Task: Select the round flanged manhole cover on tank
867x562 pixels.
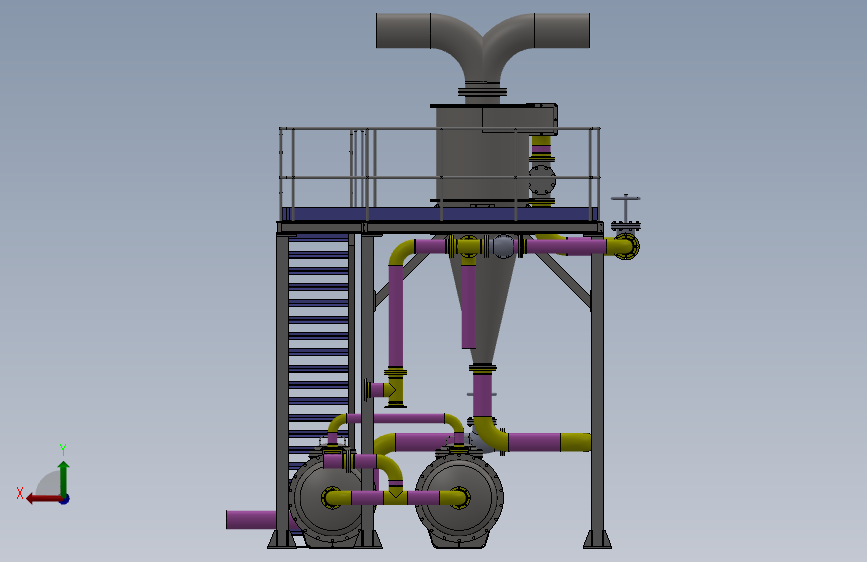Action: coord(542,180)
